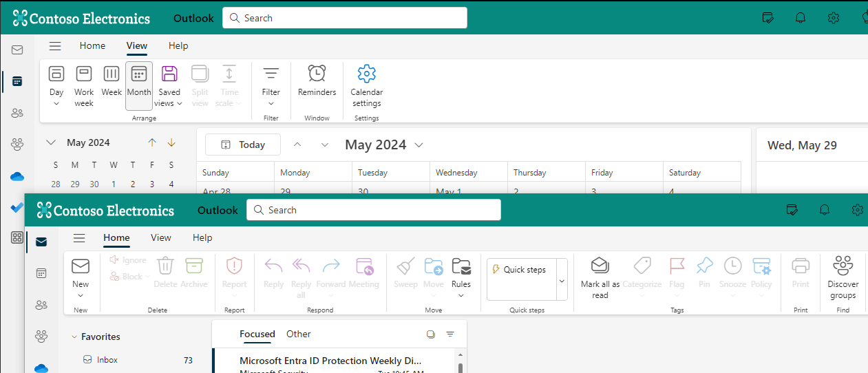Click Report shield icon in mail ribbon
This screenshot has width=868, height=373.
(235, 272)
